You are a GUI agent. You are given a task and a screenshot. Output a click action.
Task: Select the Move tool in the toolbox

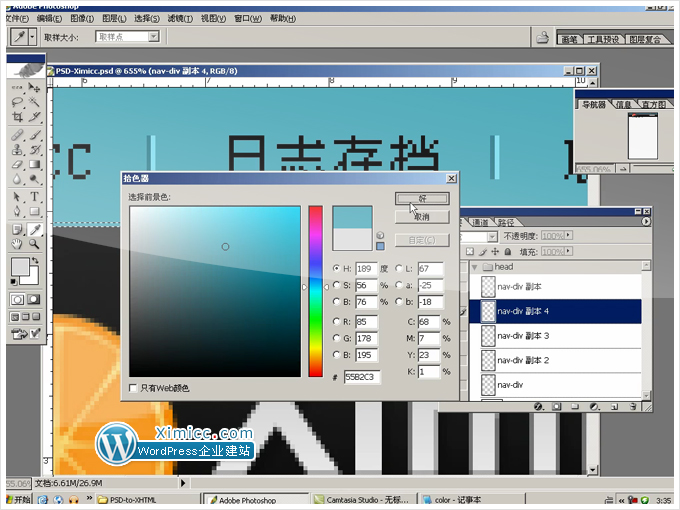coord(34,87)
